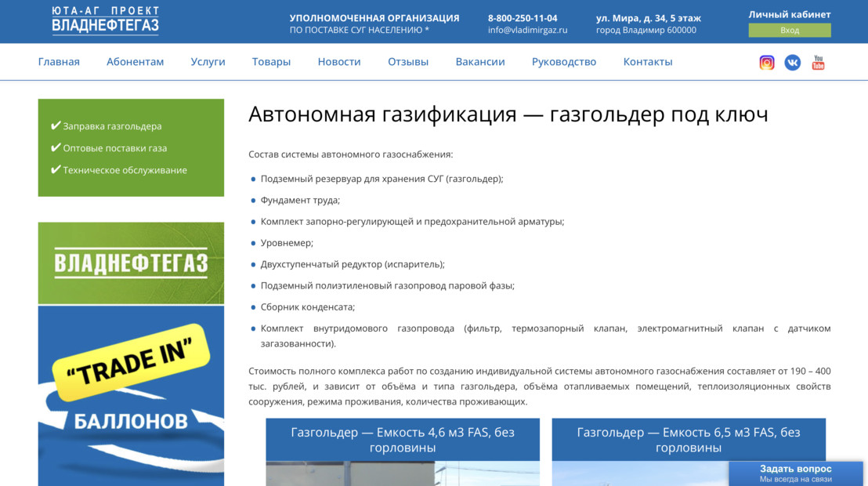This screenshot has height=486, width=868.
Task: Click list item Двухступенчатый редуктор
Action: click(353, 264)
